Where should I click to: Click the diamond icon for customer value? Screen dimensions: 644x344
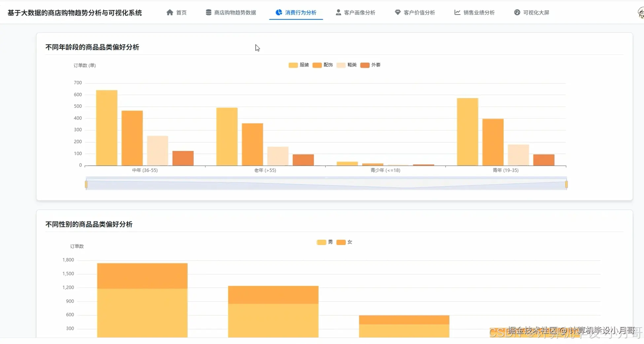tap(398, 13)
